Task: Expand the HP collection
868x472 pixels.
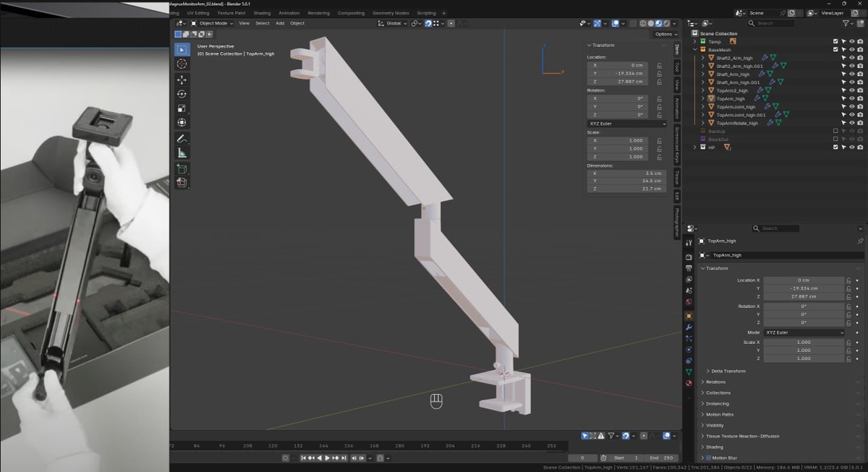Action: 695,147
